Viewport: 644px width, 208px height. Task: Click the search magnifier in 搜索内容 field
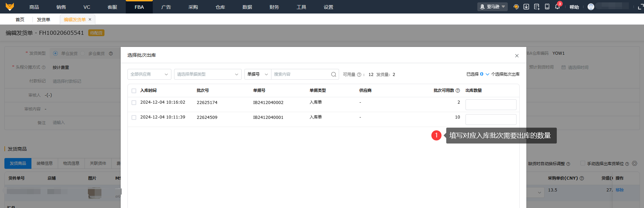click(x=333, y=74)
